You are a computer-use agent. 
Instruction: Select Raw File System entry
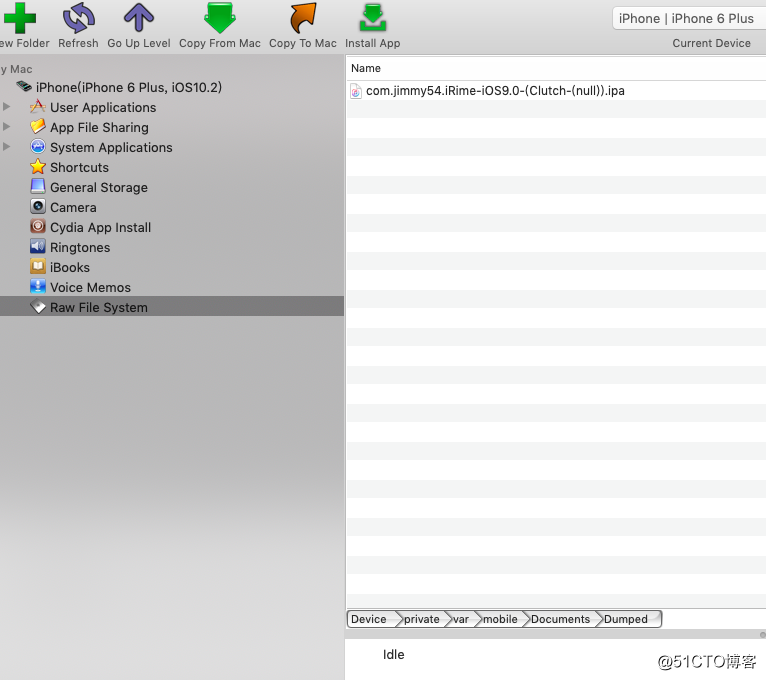(172, 307)
